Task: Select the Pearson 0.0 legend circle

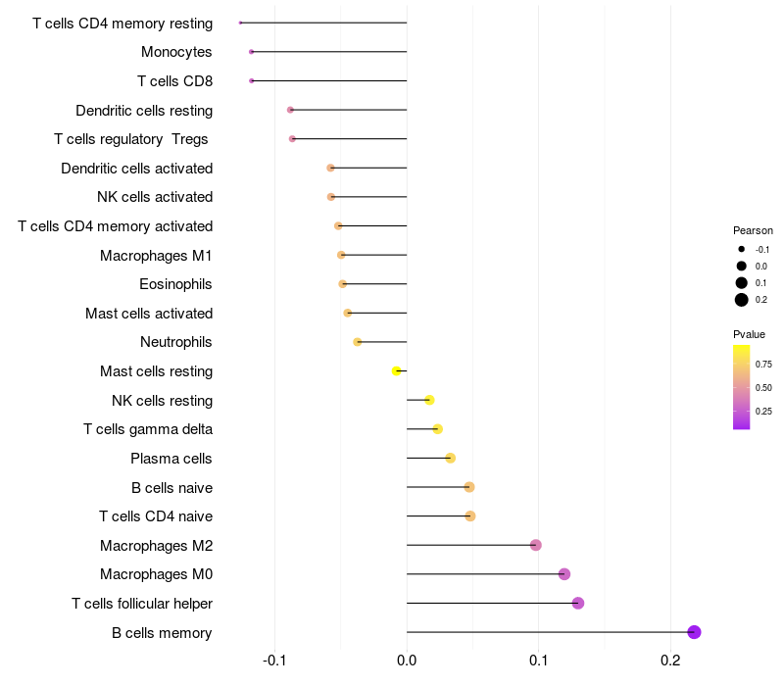Action: (742, 266)
